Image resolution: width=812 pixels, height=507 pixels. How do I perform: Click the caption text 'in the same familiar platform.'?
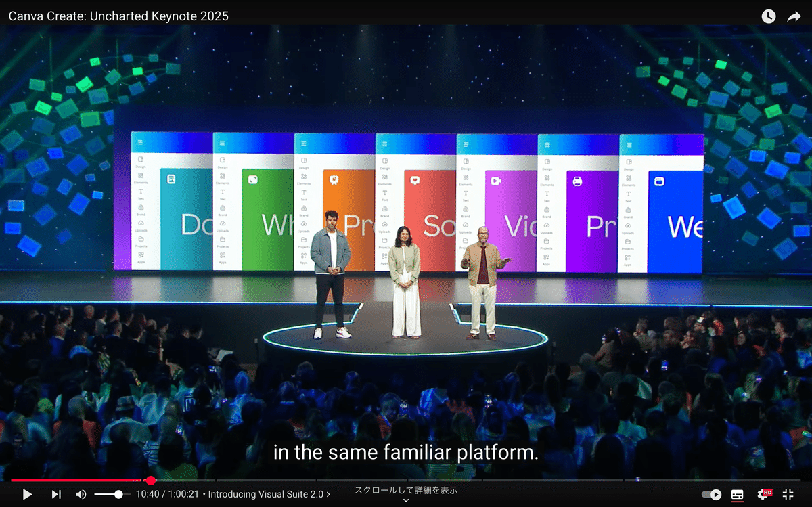[x=406, y=453]
